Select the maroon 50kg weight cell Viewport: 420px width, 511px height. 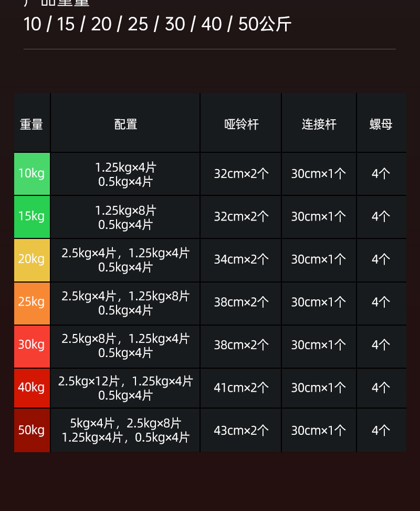tap(32, 430)
